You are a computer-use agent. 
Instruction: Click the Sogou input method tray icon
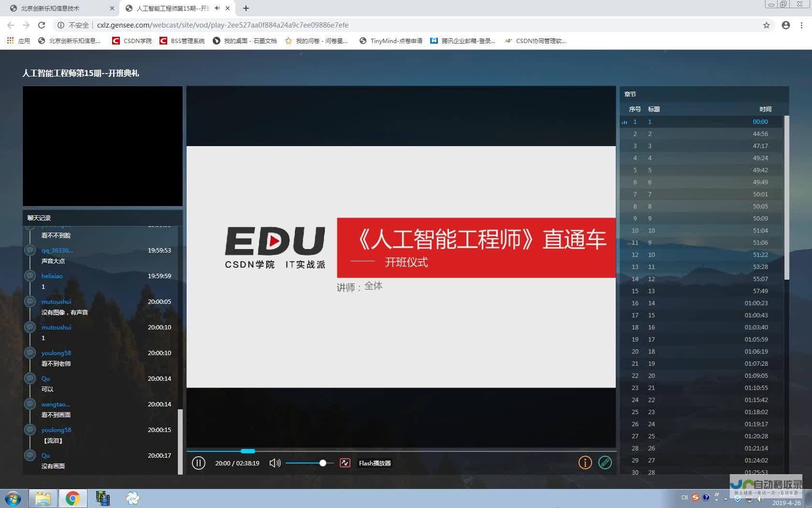click(x=696, y=497)
